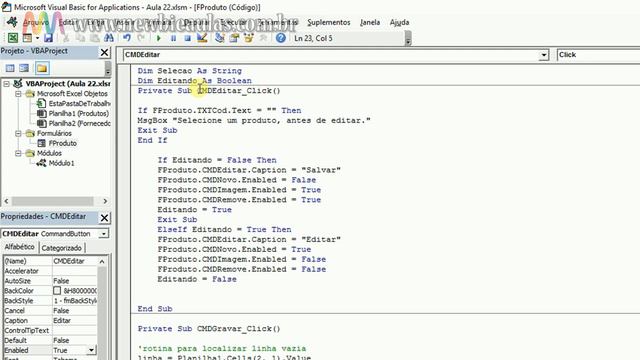
Task: Open the Arquivo menu
Action: pyautogui.click(x=36, y=22)
